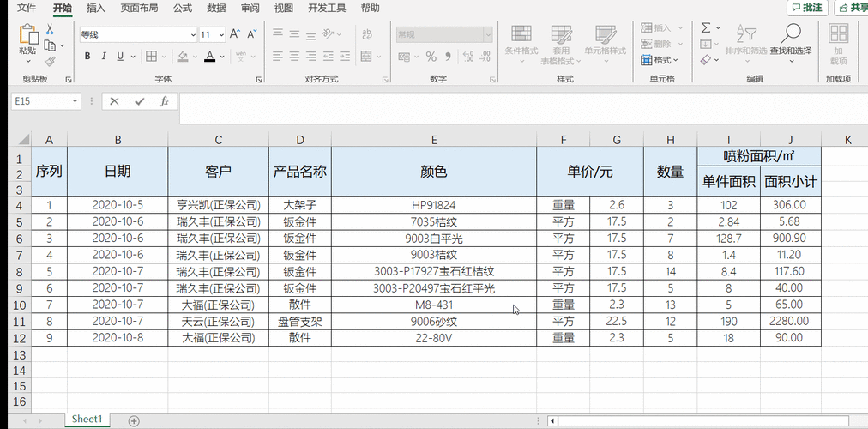Click the New Sheet plus button

point(134,420)
